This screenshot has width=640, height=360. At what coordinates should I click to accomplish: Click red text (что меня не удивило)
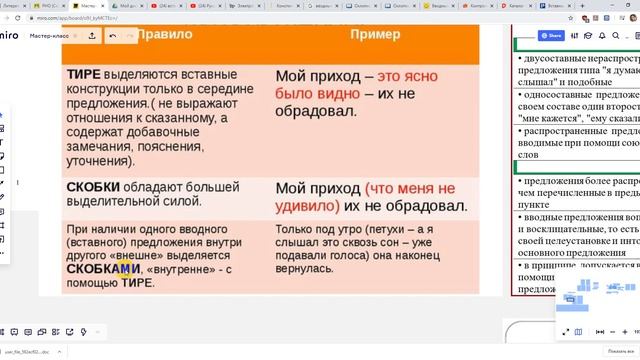point(365,197)
